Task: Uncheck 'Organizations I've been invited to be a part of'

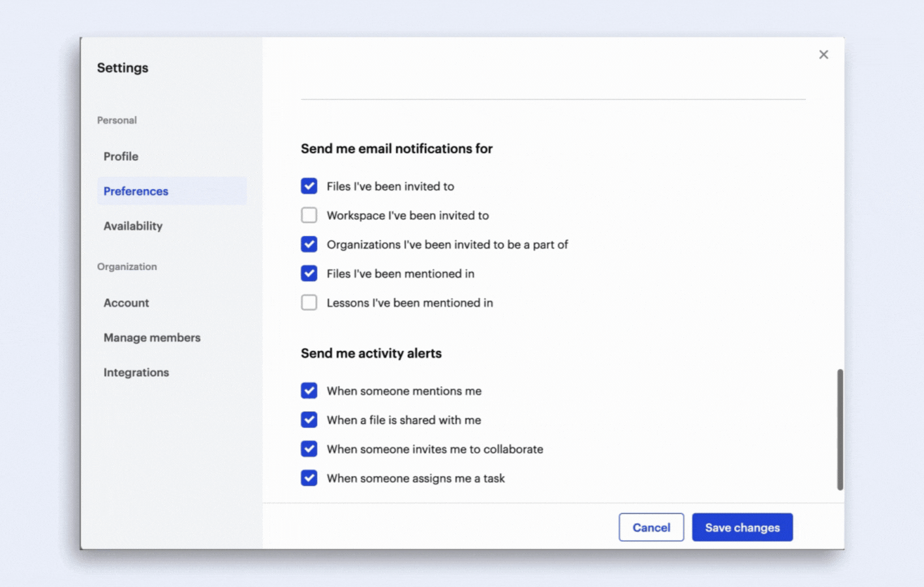Action: pyautogui.click(x=309, y=245)
